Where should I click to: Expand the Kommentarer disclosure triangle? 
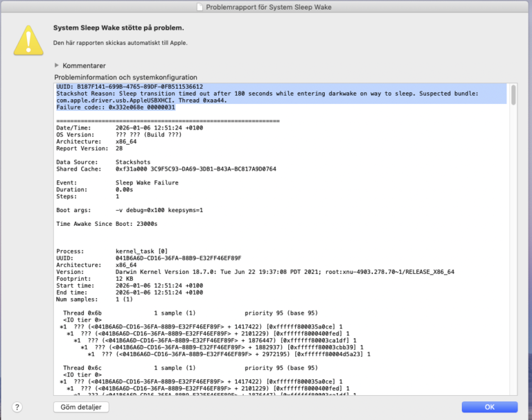57,65
